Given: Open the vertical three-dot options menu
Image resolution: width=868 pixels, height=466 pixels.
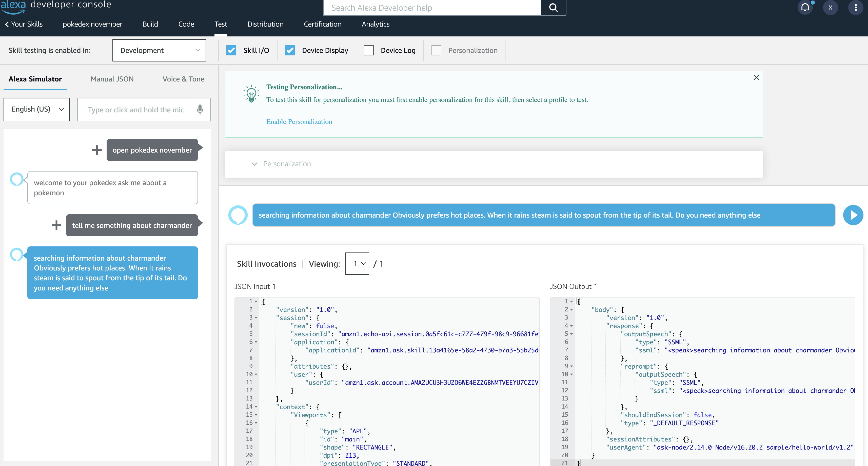Looking at the screenshot, I should (856, 7).
